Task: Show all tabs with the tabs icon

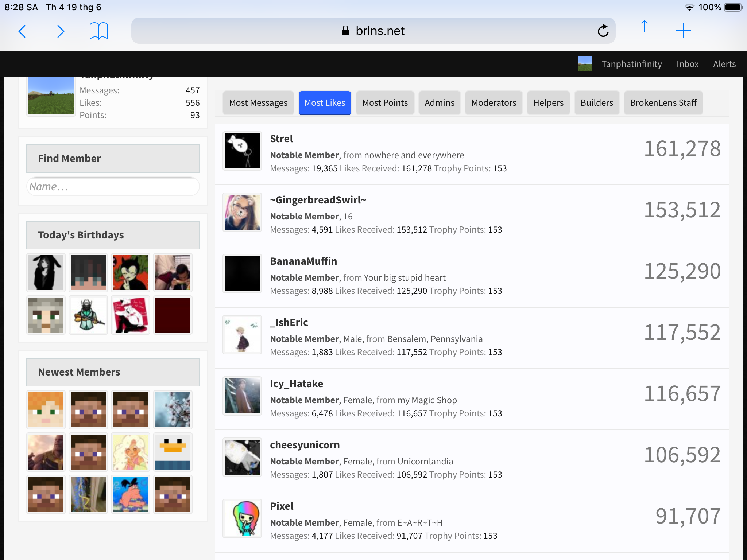Action: 723,30
